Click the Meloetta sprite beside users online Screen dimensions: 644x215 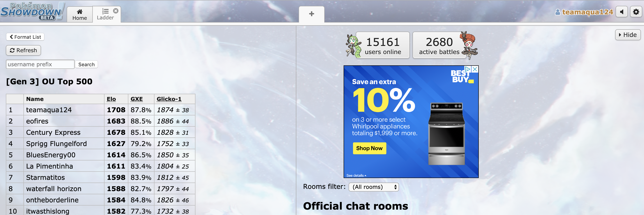coord(353,46)
